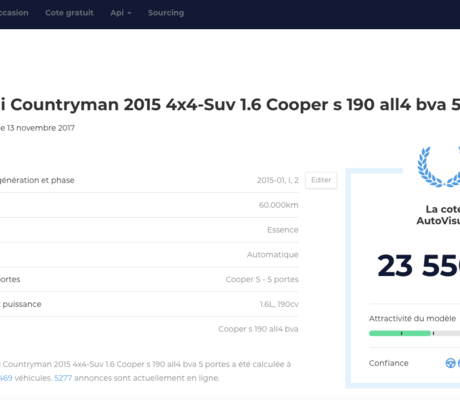Click the Attractivité du modèle label
Viewport: 460px width, 400px height.
(412, 319)
